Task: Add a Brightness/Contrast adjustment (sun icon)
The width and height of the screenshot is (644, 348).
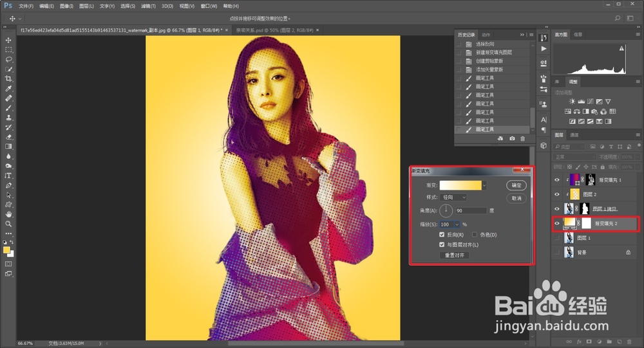Action: (x=572, y=102)
